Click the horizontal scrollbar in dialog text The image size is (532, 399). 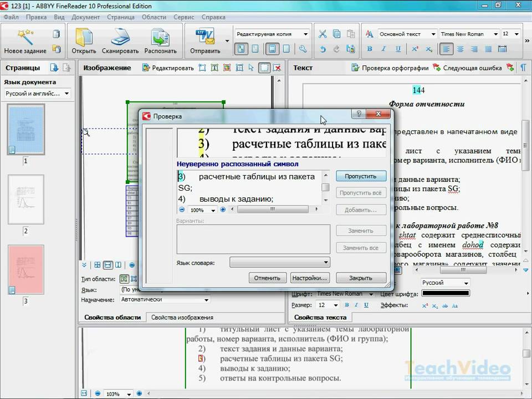(x=273, y=209)
